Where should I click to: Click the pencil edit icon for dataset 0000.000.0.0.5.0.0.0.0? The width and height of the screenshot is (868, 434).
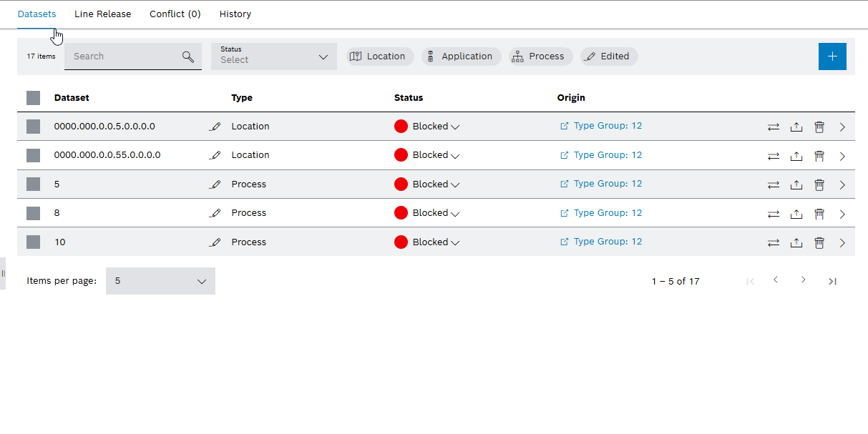(215, 127)
